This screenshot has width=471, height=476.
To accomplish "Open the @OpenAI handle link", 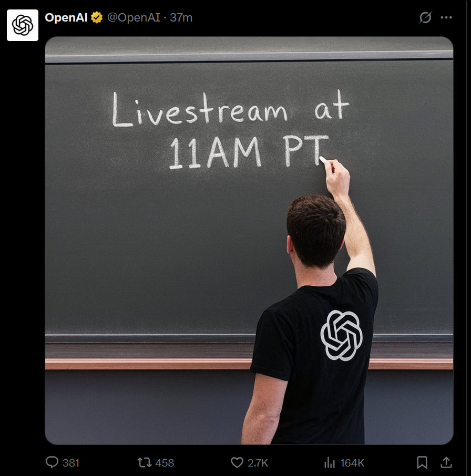I will click(134, 18).
